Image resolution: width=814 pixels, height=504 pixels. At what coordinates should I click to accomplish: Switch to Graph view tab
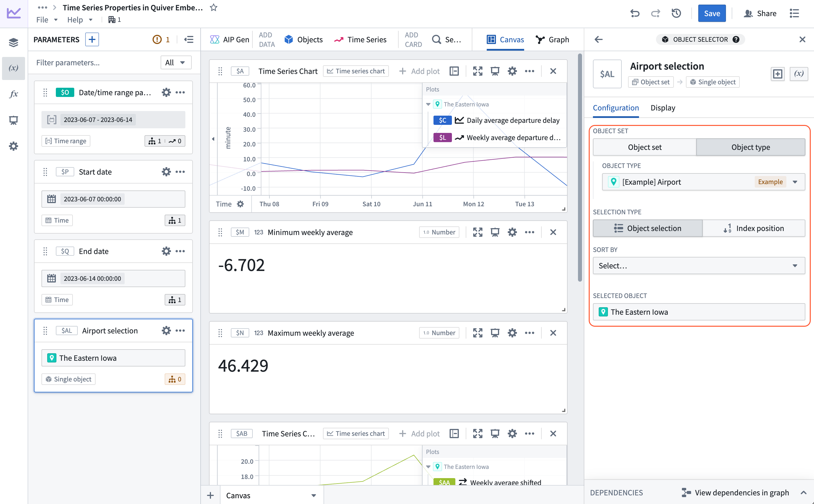click(552, 39)
